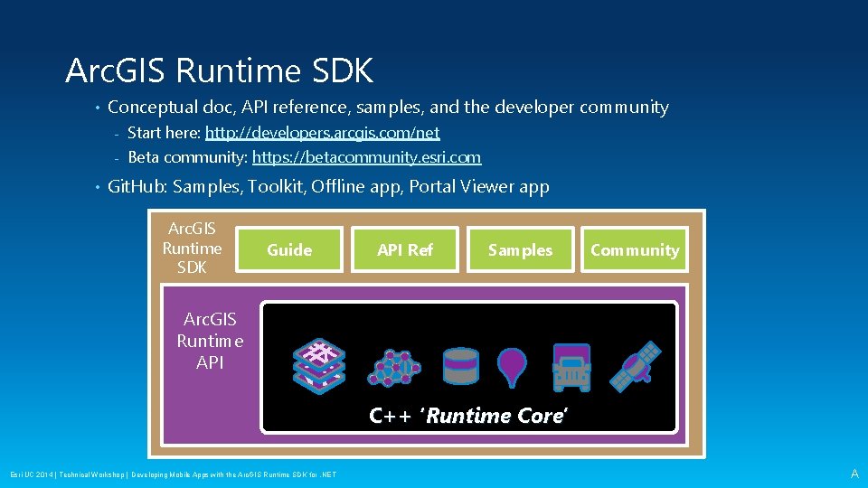Open the developers.arcgis.com/net link
The width and height of the screenshot is (868, 488).
(322, 133)
